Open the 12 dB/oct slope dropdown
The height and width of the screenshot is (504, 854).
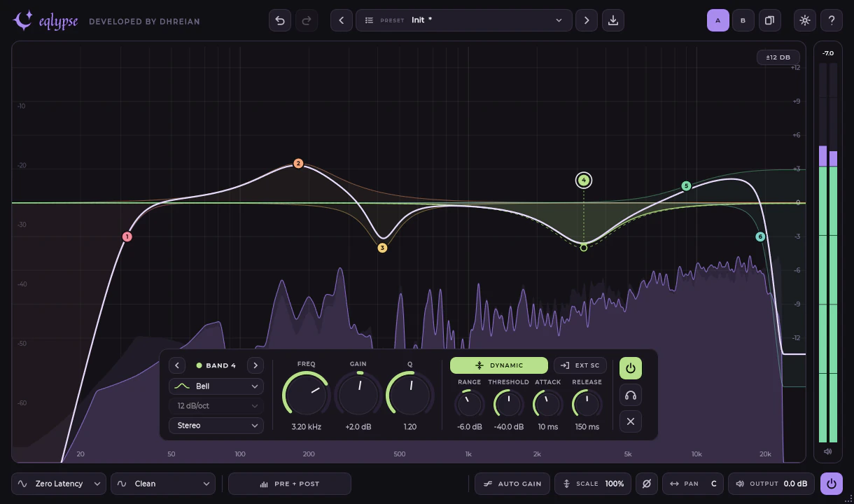[216, 406]
